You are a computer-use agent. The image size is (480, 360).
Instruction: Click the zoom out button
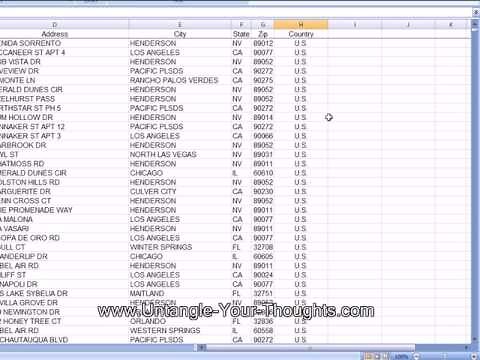click(x=415, y=356)
